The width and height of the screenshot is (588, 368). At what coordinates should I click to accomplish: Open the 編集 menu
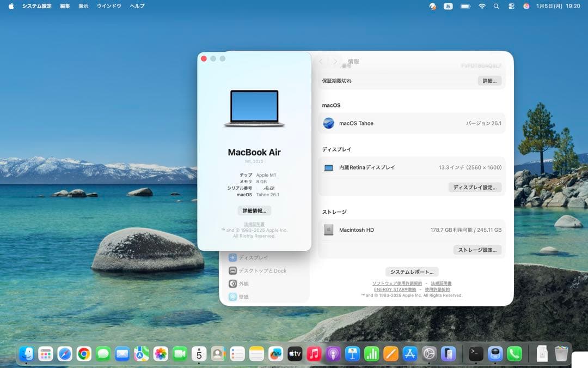(x=65, y=6)
